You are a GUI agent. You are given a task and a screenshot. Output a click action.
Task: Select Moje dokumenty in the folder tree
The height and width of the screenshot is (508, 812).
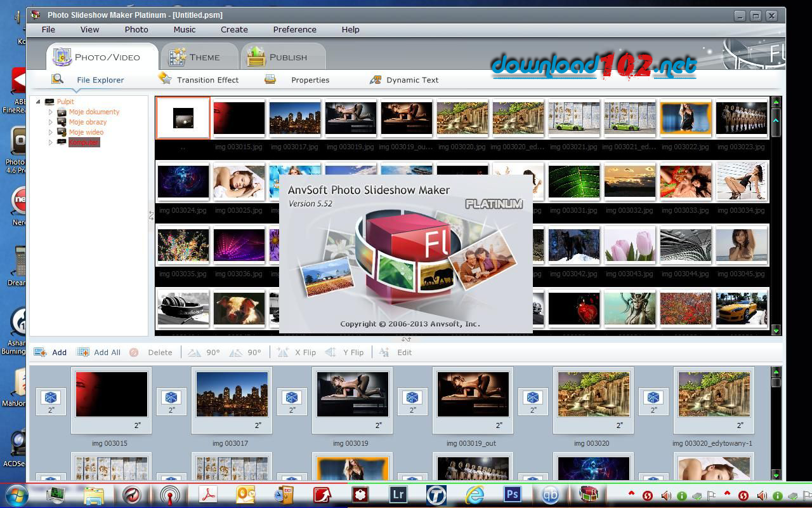coord(94,112)
